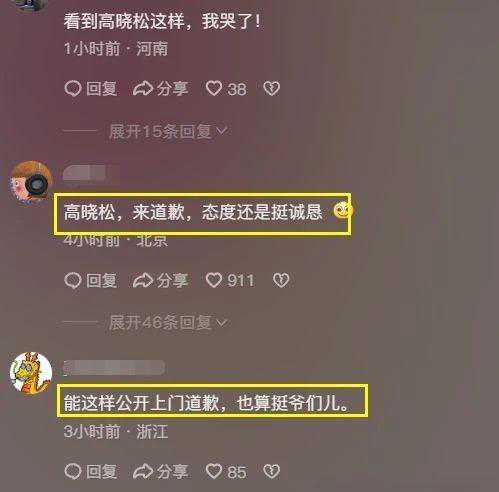Expand 46 replies under Beijing comment
499x492 pixels.
[168, 323]
